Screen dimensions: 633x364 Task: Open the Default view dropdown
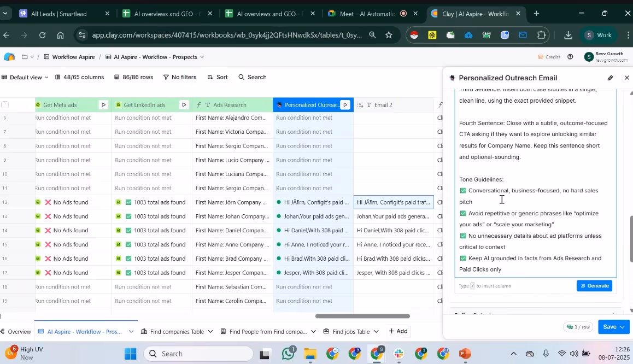pos(25,77)
